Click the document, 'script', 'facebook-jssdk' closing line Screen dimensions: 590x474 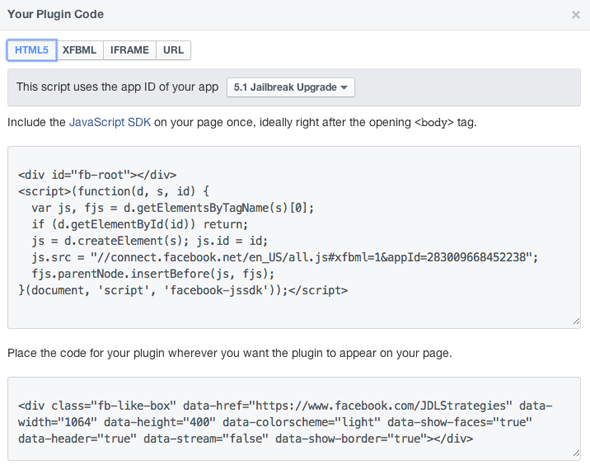(x=183, y=290)
